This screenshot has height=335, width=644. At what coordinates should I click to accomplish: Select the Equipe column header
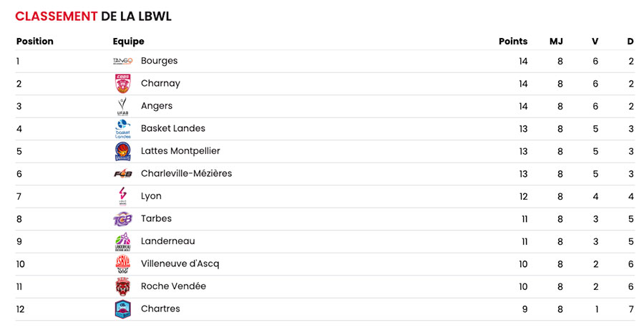coord(129,42)
